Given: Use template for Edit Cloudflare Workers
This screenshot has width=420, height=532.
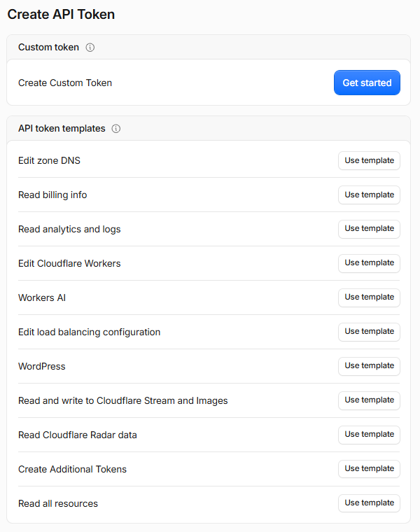Looking at the screenshot, I should pyautogui.click(x=369, y=263).
